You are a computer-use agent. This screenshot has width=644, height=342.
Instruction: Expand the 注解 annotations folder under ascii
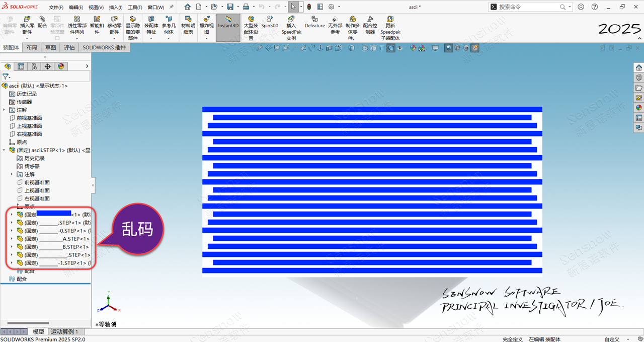4,110
